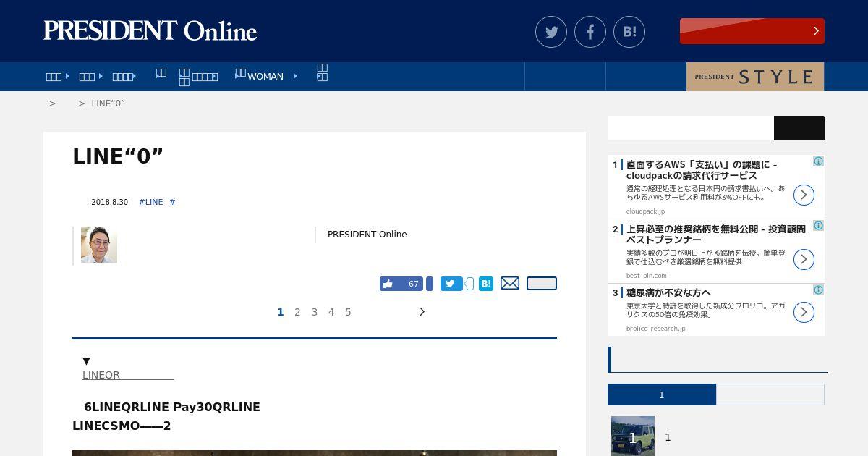This screenshot has height=456, width=868.
Task: Click the outlined button next to envelope
Action: pos(542,283)
